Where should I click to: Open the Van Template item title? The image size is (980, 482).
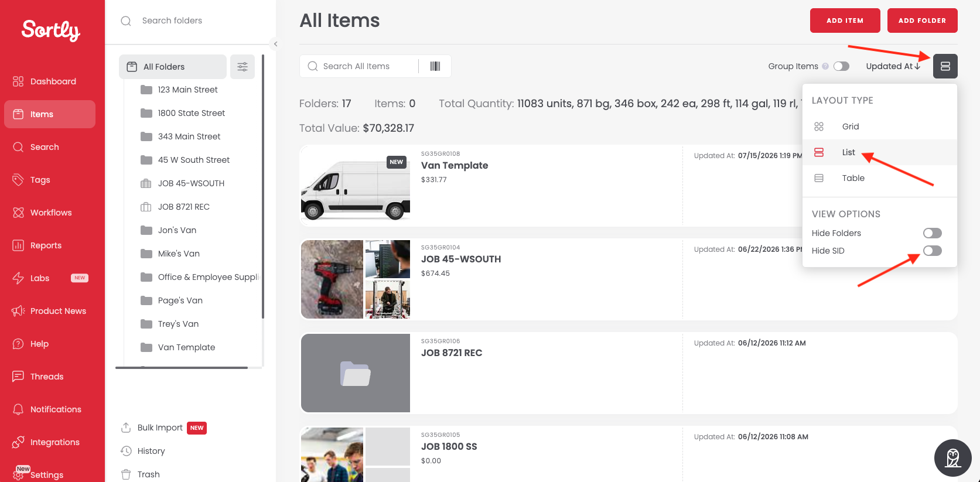pyautogui.click(x=455, y=165)
